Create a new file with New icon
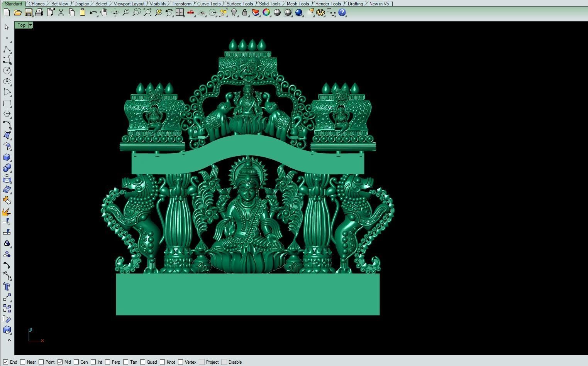588x366 pixels. [7, 13]
